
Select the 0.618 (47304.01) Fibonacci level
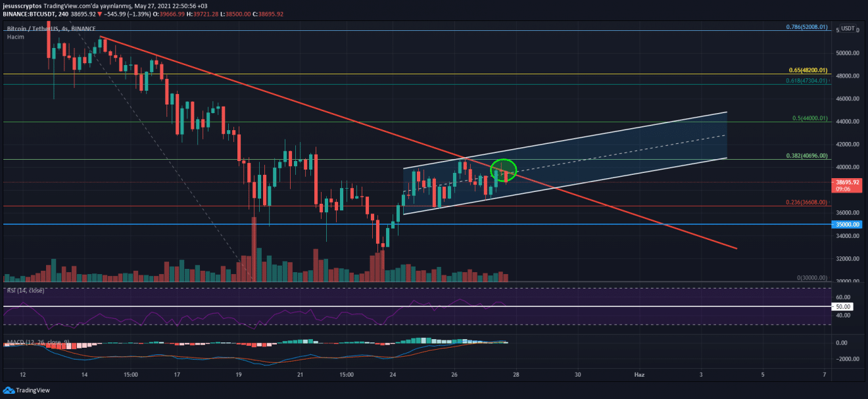click(806, 81)
